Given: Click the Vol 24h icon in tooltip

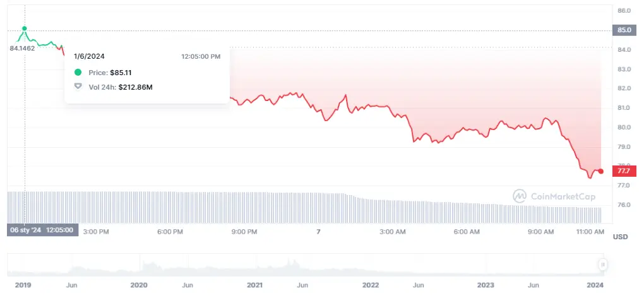Looking at the screenshot, I should (78, 86).
